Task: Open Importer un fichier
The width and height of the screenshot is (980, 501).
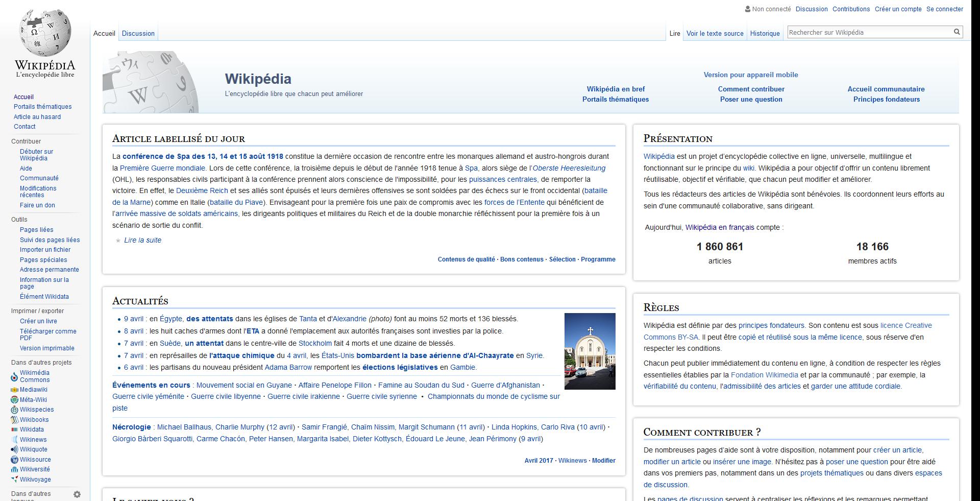Action: coord(45,250)
